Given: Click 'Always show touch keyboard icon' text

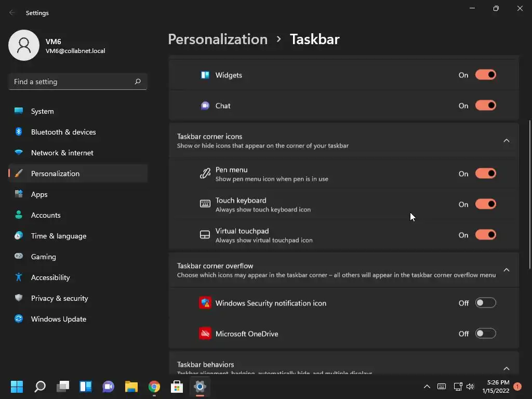Looking at the screenshot, I should (x=263, y=210).
